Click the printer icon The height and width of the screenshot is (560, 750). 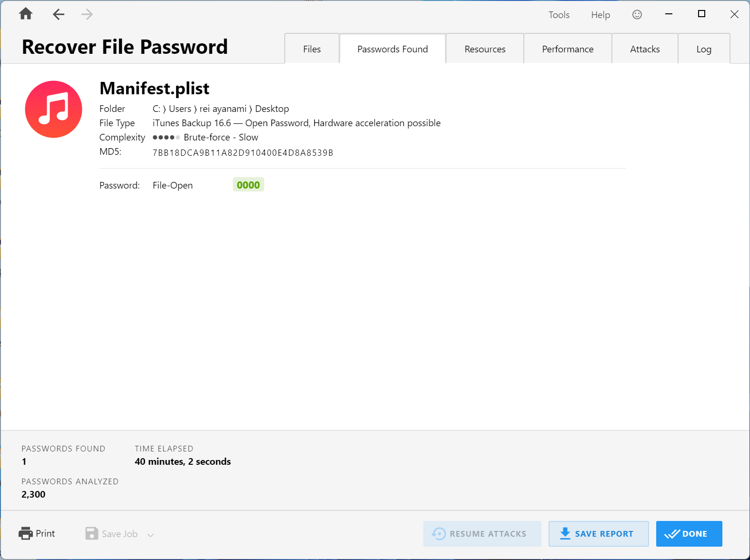point(26,533)
